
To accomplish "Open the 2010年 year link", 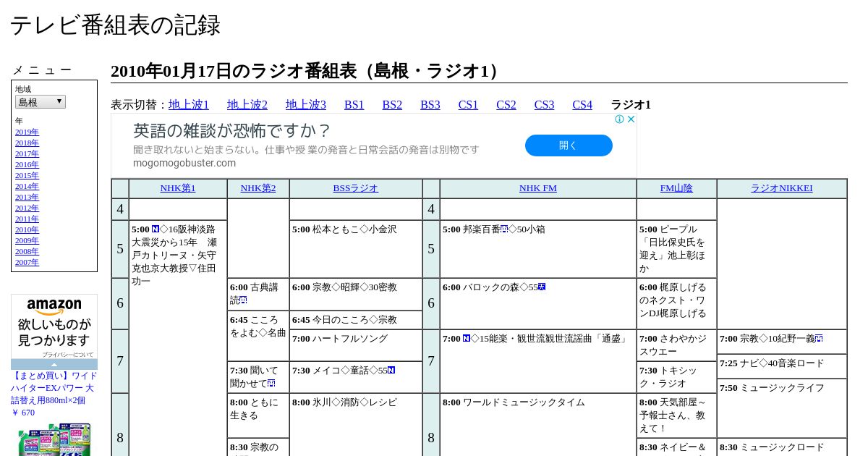I will click(x=27, y=229).
